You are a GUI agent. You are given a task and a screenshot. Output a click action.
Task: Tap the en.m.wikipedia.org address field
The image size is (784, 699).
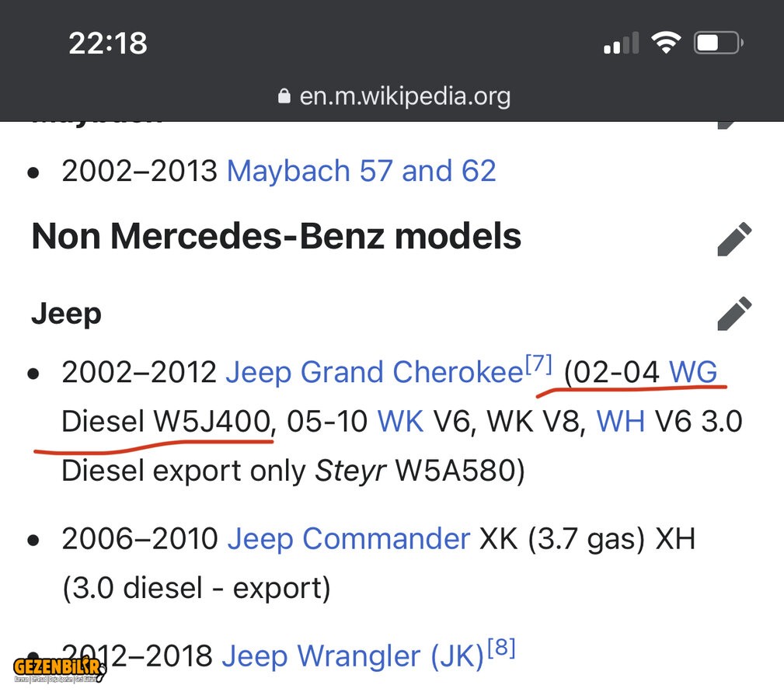[404, 97]
